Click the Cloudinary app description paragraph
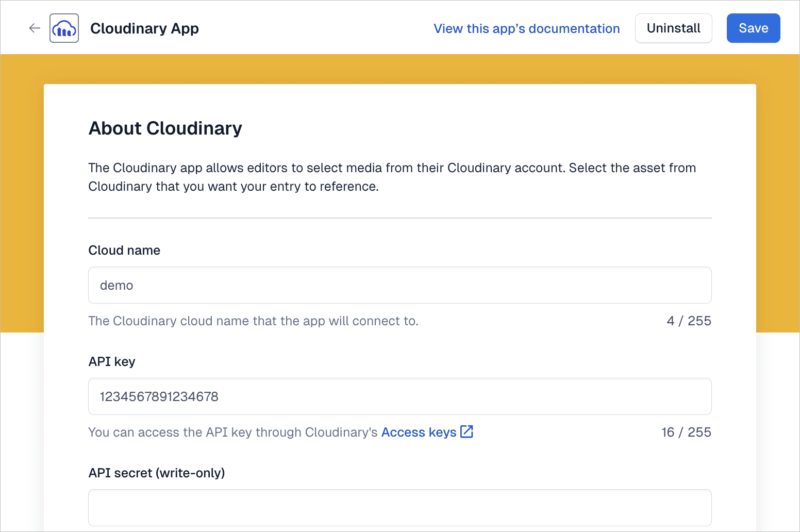 pos(392,177)
